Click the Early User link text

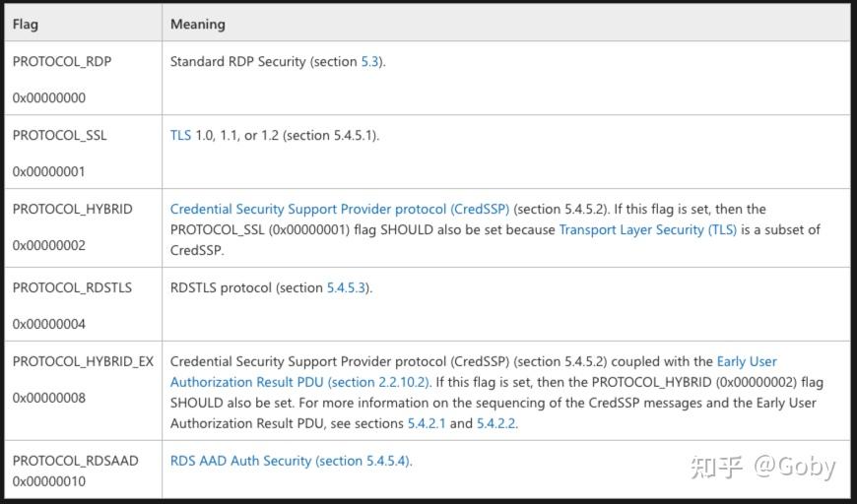coord(747,362)
